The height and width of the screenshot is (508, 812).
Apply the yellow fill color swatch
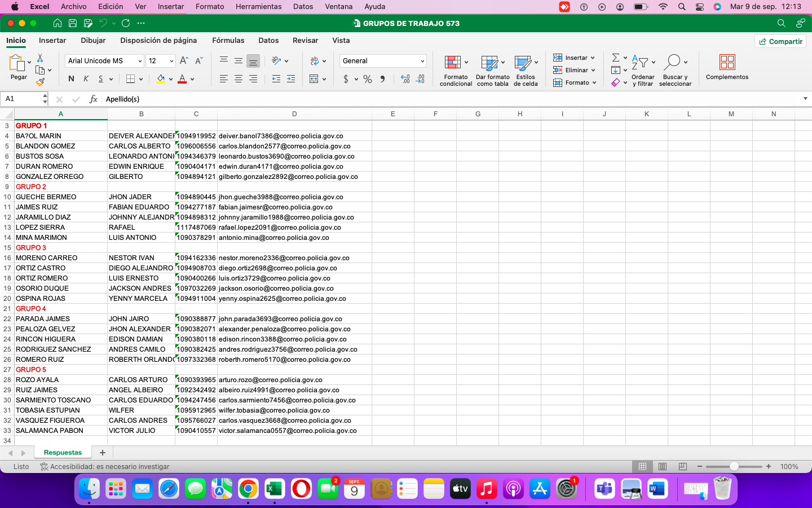(161, 79)
